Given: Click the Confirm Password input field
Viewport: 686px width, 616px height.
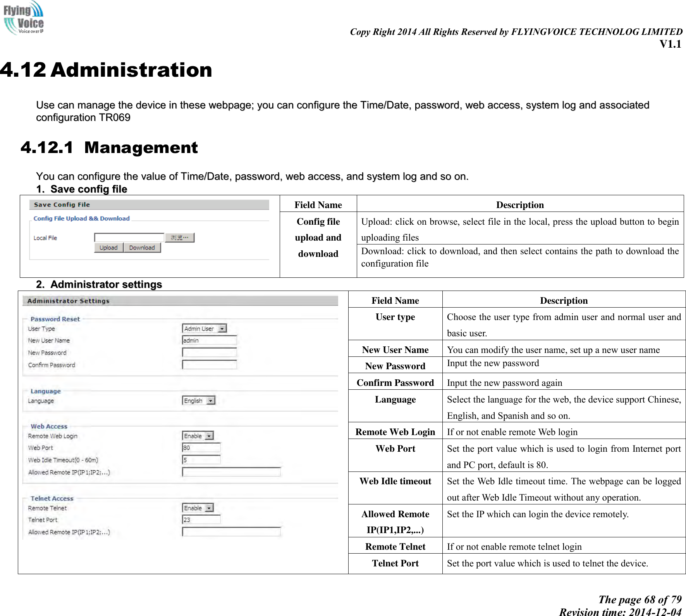Looking at the screenshot, I should pyautogui.click(x=210, y=365).
